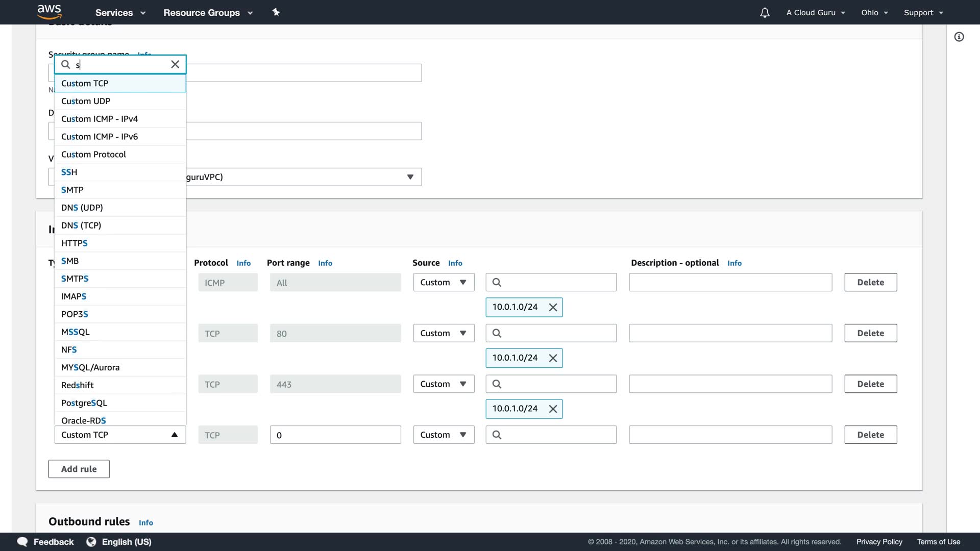Viewport: 980px width, 551px height.
Task: Click the info circle icon on the right edge
Action: point(959,37)
